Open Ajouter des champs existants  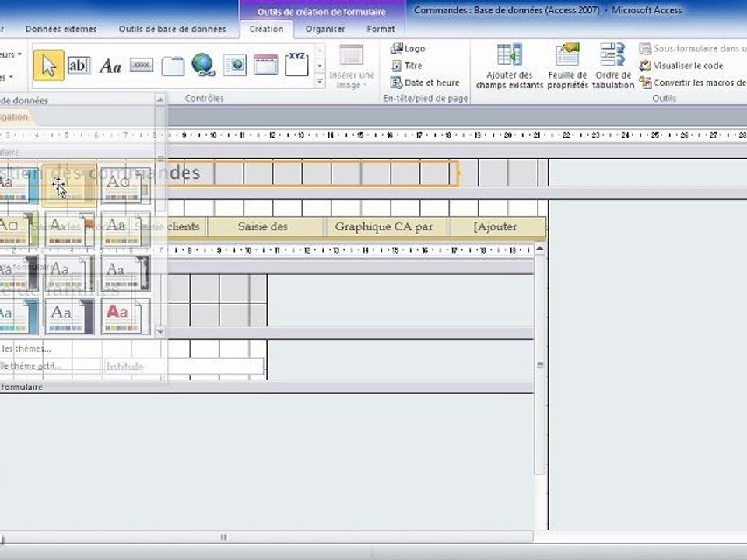click(509, 65)
